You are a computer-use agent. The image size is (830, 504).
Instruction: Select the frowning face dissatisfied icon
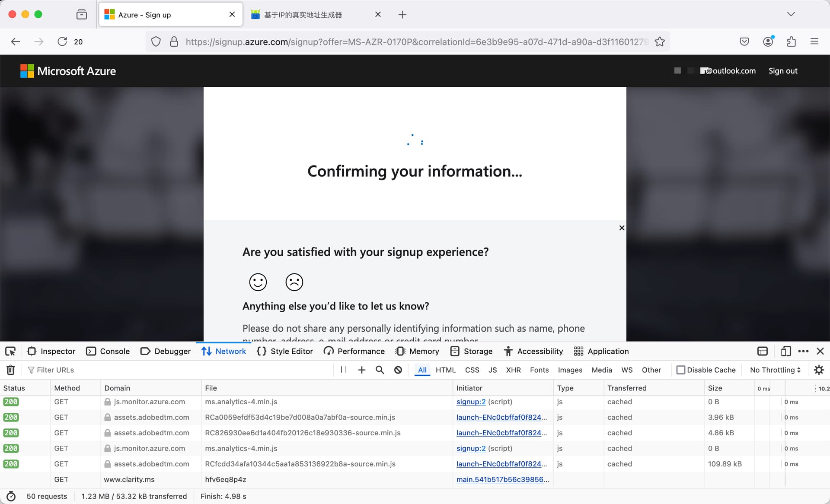coord(294,282)
